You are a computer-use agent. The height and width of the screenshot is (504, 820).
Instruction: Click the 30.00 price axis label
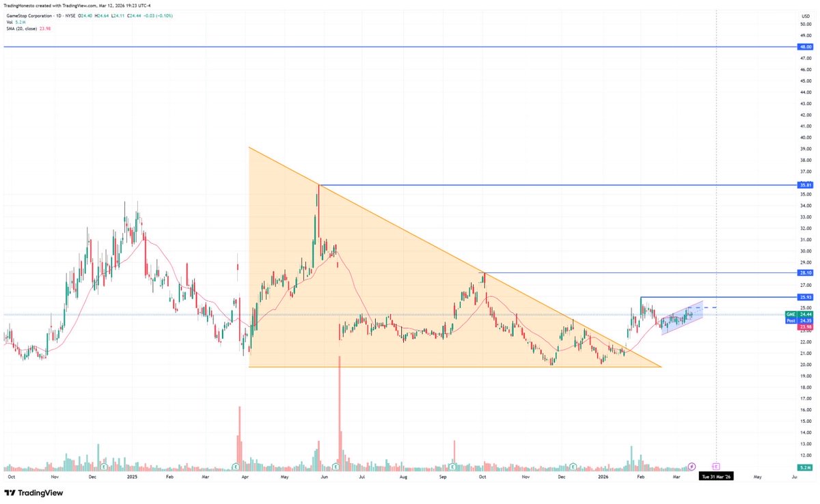[x=804, y=251]
